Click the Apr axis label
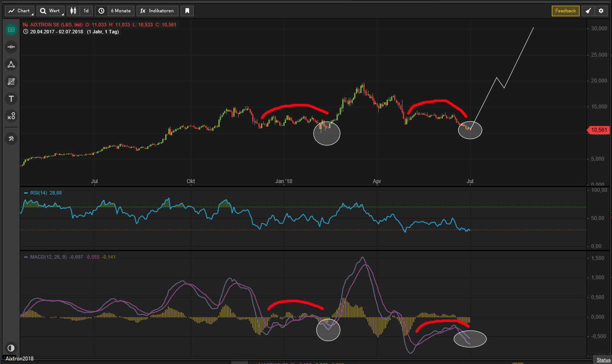Viewport: 612px width, 364px height. click(377, 181)
